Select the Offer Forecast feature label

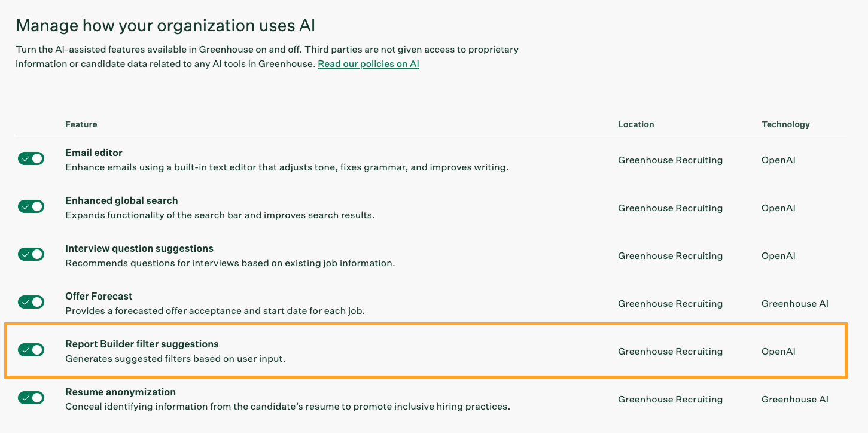[x=99, y=296]
